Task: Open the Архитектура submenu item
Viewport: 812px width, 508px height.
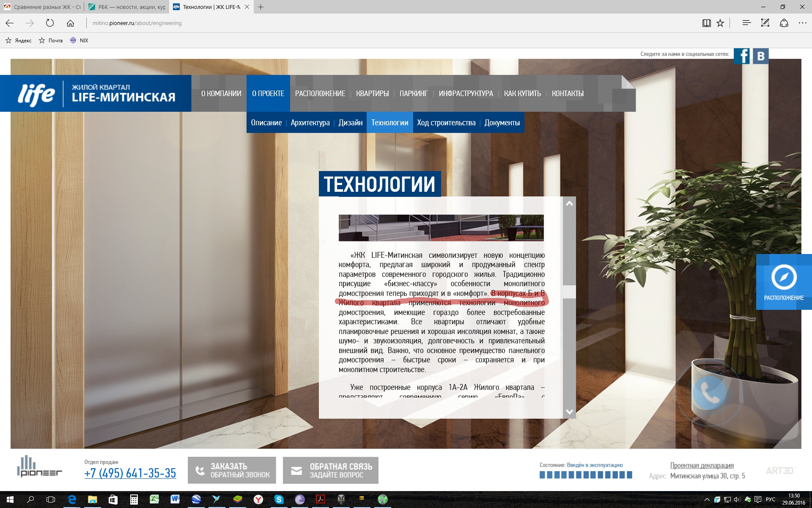Action: pos(310,123)
